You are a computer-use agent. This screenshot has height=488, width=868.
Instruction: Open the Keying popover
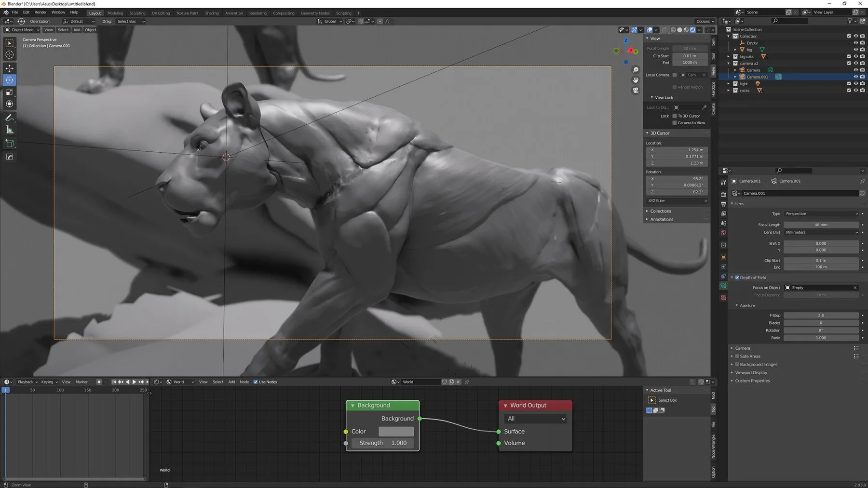[x=49, y=382]
